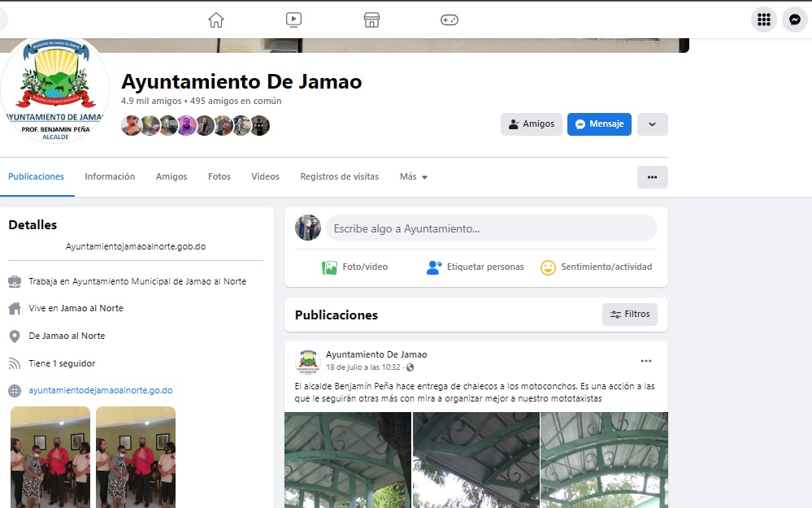
Task: Click the public globe audience icon
Action: [410, 367]
